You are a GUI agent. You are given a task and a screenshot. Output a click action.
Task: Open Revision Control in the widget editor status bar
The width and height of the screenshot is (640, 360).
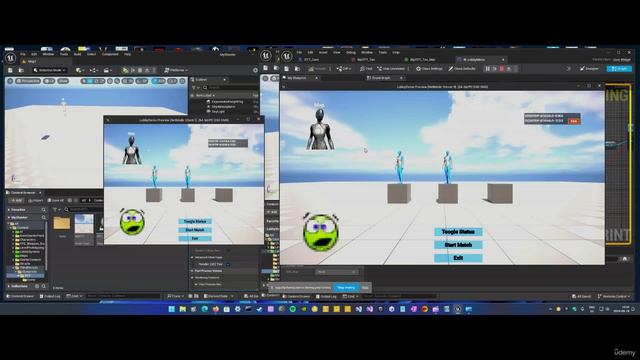pos(614,296)
